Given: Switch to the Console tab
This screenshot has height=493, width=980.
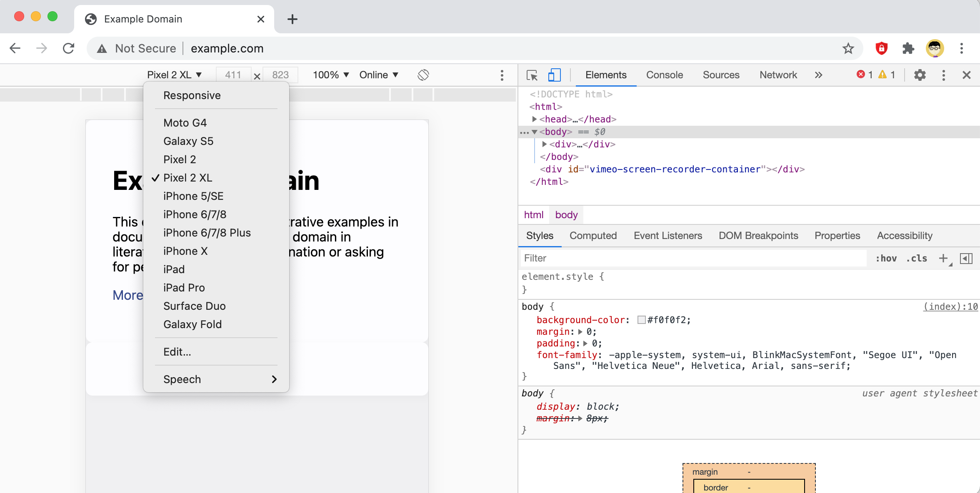Looking at the screenshot, I should [x=664, y=75].
